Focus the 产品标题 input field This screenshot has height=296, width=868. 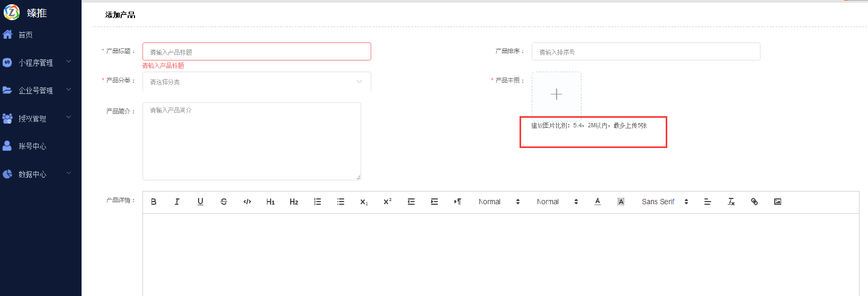tap(256, 51)
